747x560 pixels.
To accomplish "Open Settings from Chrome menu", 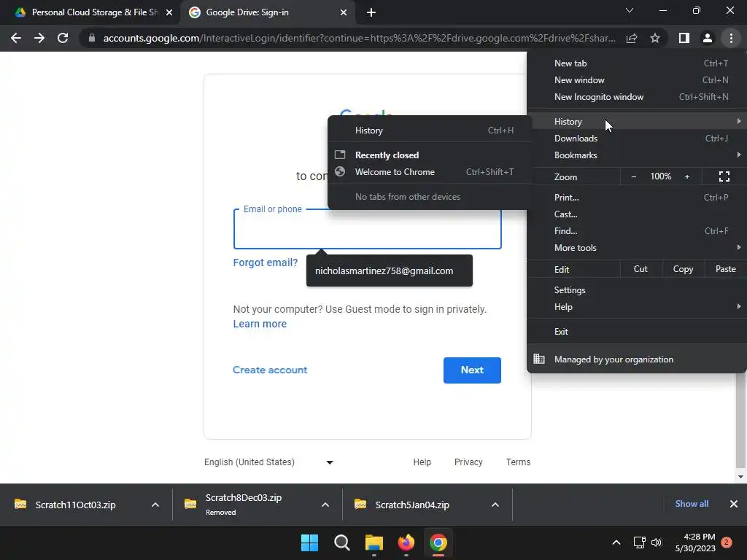I will [637, 290].
